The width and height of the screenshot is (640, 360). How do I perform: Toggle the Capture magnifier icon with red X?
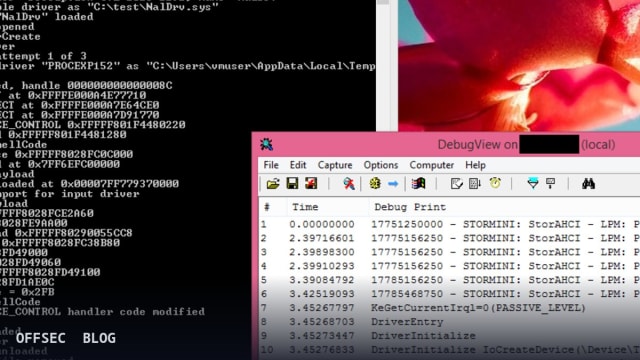click(x=349, y=184)
